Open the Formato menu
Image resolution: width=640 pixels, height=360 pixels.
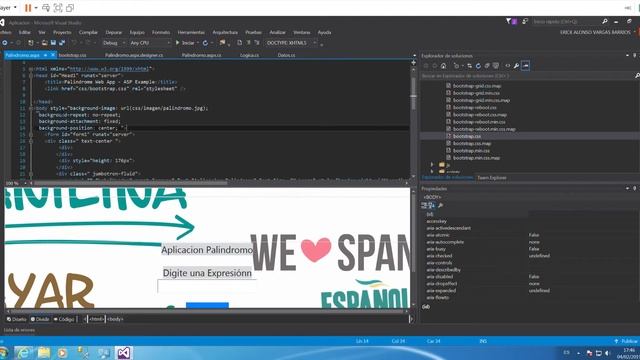click(x=161, y=32)
